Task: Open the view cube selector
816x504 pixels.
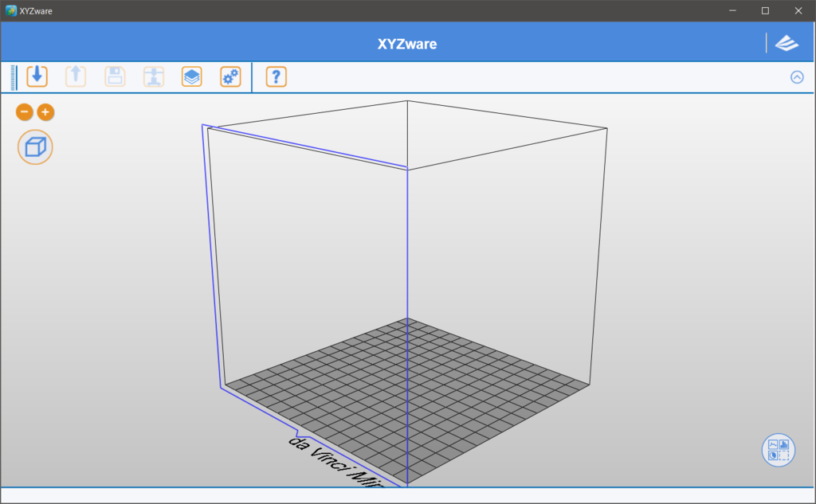Action: click(35, 147)
